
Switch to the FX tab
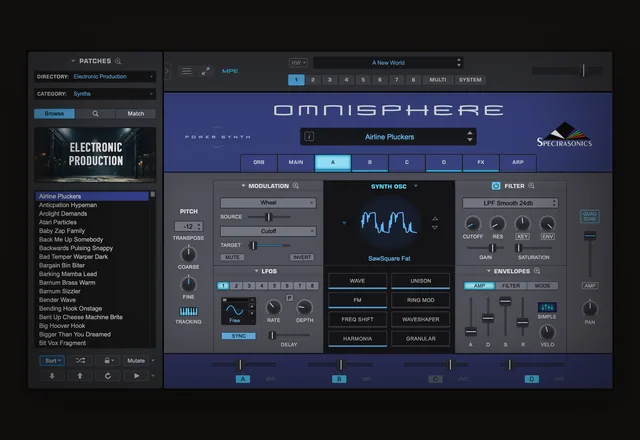(481, 162)
